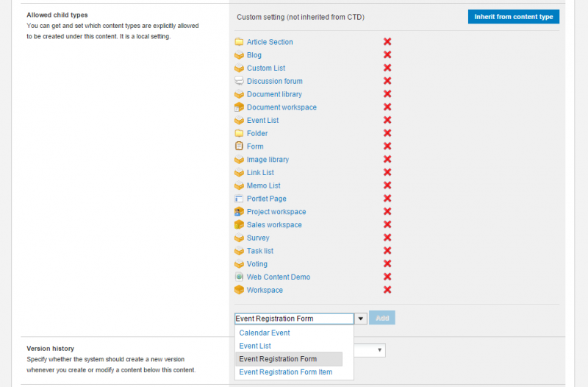588x387 pixels.
Task: Open the Voting link
Action: (257, 264)
